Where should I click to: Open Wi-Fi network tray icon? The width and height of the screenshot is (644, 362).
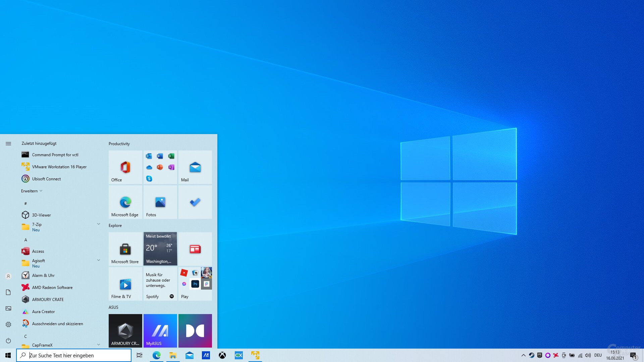580,355
